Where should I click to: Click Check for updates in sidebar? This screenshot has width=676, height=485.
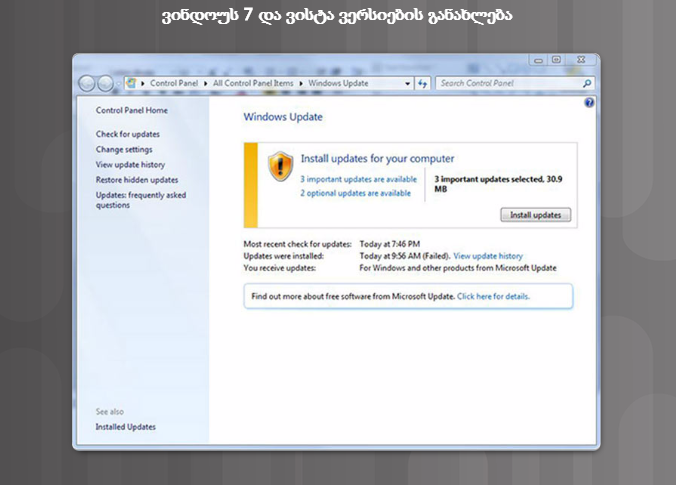(127, 134)
